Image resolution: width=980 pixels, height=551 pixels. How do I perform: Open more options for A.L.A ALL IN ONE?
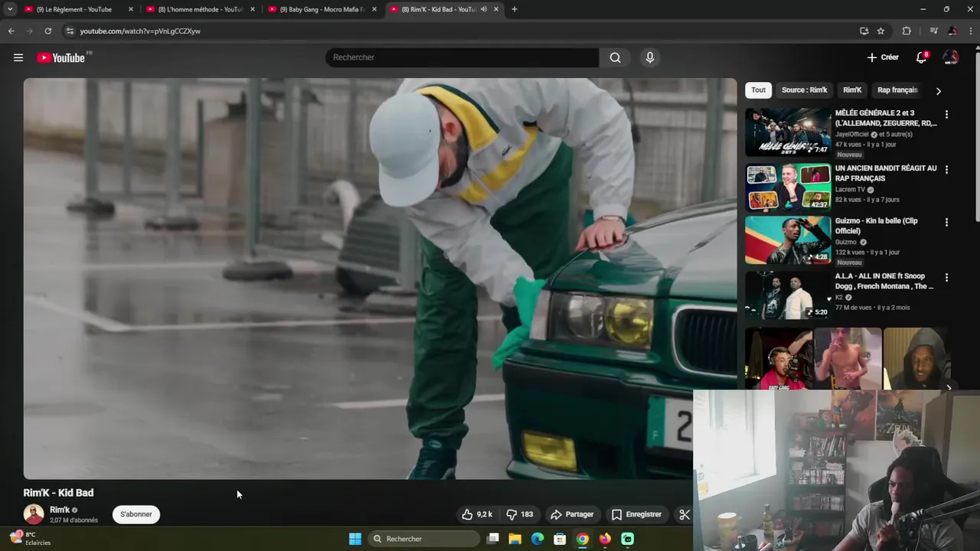946,278
